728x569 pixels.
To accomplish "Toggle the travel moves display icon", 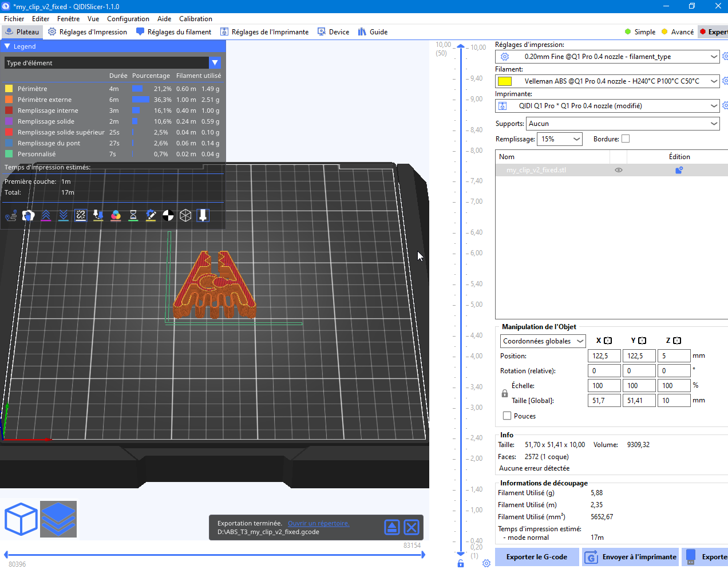I will pyautogui.click(x=11, y=215).
